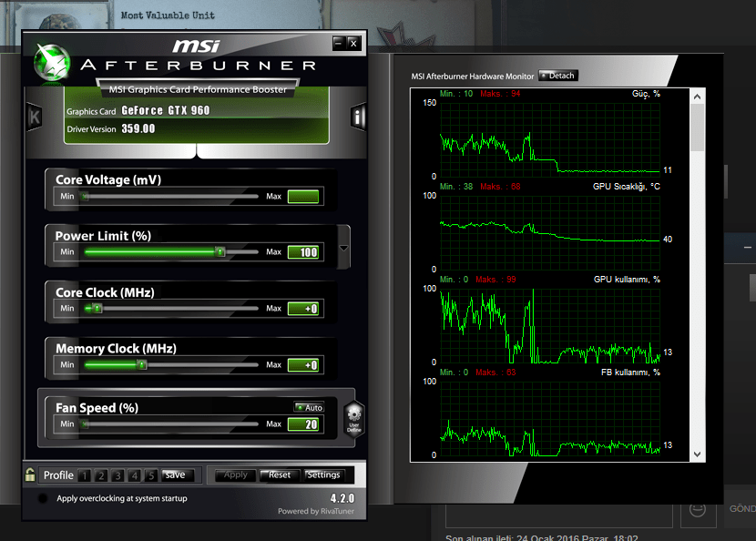Click the profile Save button
The image size is (756, 541).
178,475
